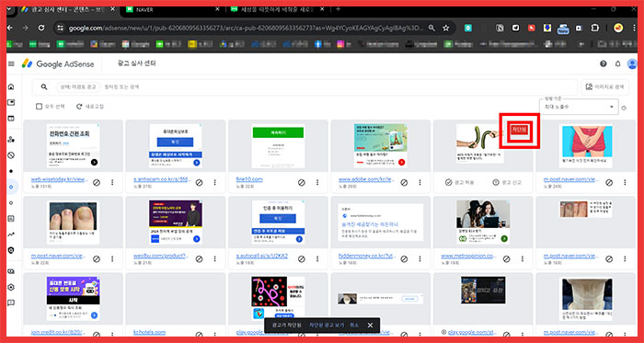Block the fine10.com ad
Screen dimensions: 644x343
pyautogui.click(x=302, y=183)
